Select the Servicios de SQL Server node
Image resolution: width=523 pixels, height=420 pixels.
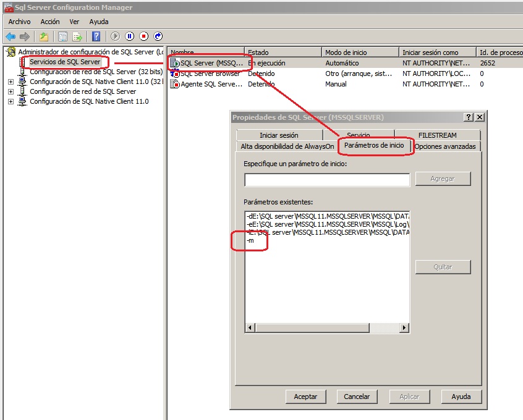click(66, 61)
